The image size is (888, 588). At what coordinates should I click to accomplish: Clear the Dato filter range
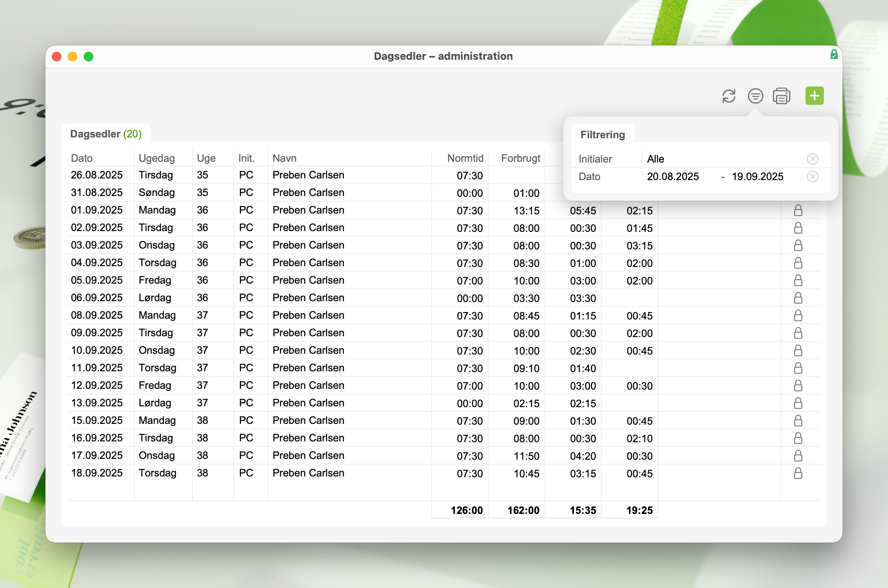(x=812, y=176)
